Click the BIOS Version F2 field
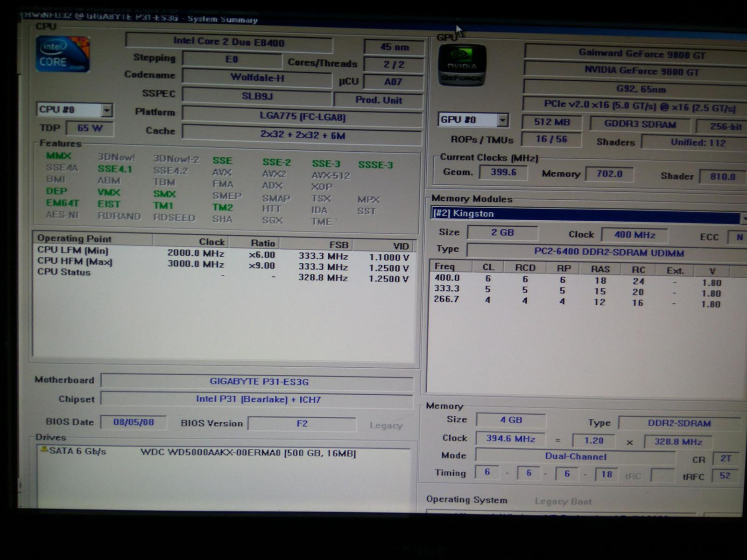This screenshot has height=560, width=747. 302,423
